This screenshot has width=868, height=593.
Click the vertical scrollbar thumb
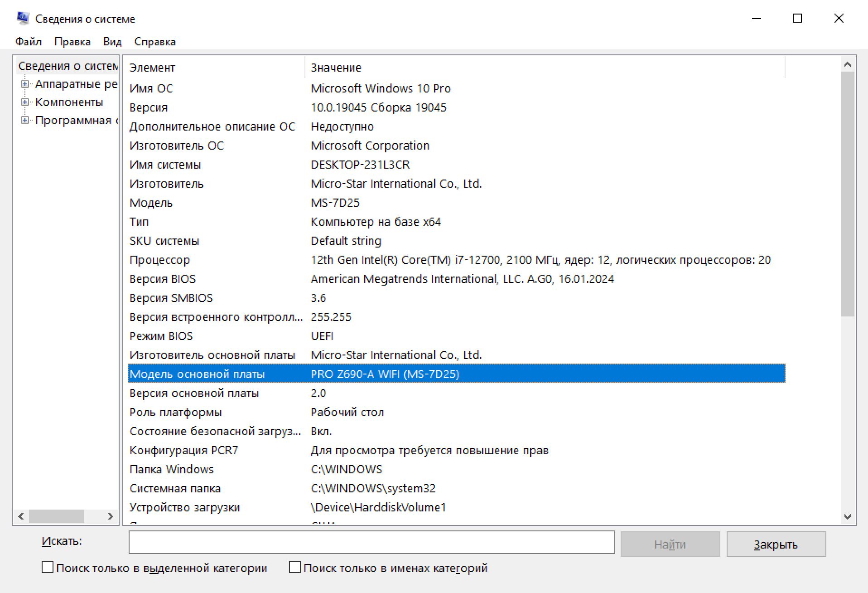tap(848, 194)
